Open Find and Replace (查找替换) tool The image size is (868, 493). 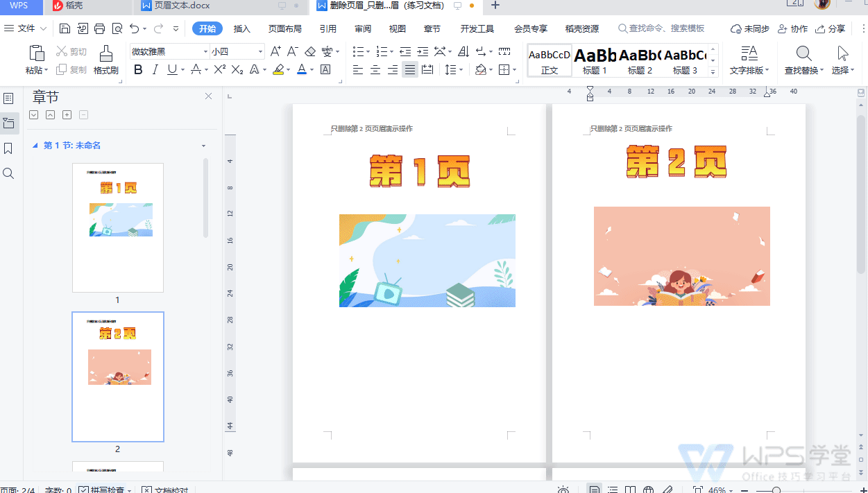point(804,60)
